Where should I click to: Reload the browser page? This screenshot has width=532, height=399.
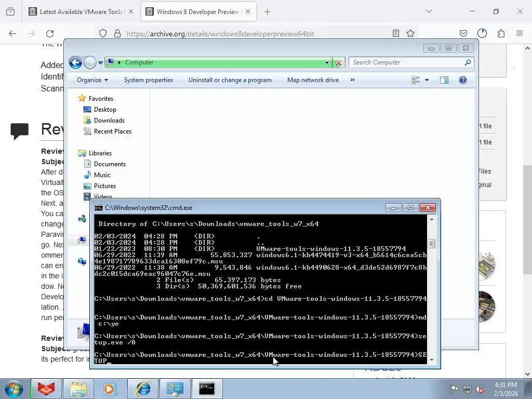pyautogui.click(x=50, y=33)
